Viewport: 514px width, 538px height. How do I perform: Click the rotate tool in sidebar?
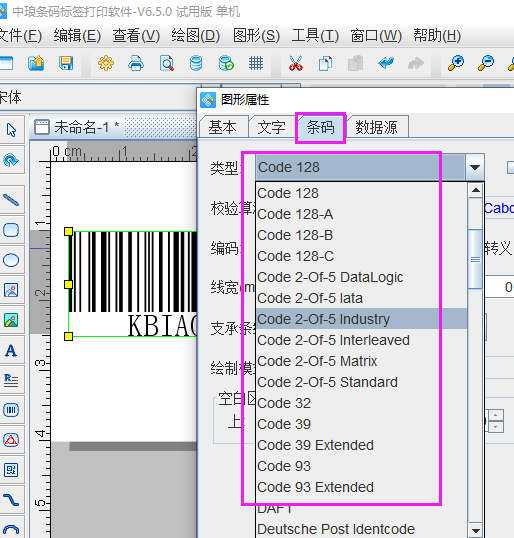pyautogui.click(x=11, y=160)
